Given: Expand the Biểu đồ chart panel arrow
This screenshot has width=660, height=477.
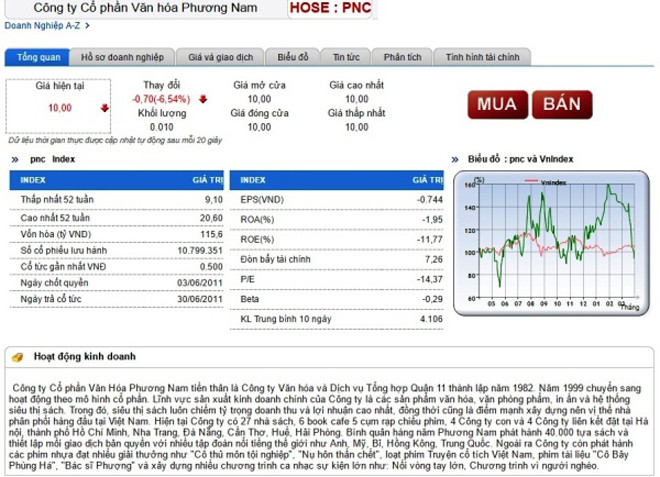Looking at the screenshot, I should (458, 159).
